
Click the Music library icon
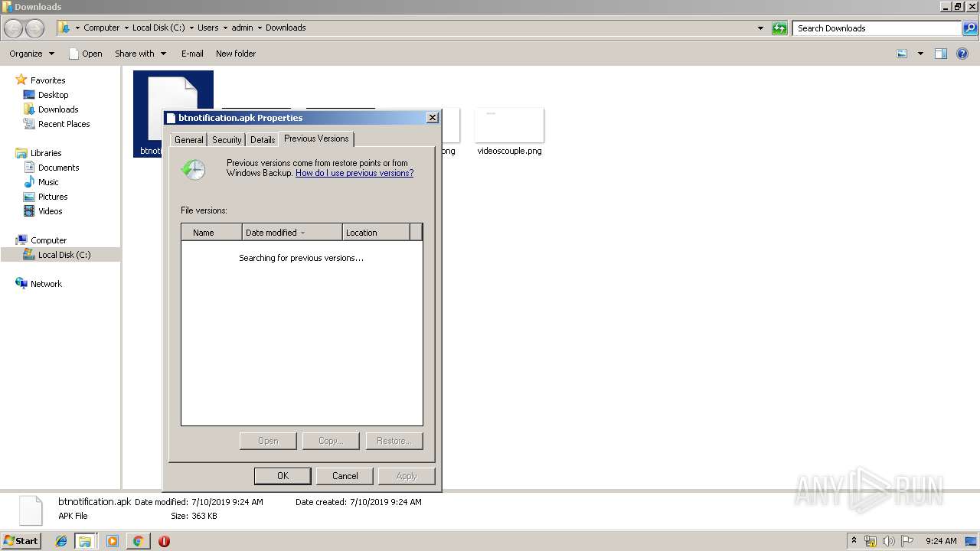pos(29,182)
